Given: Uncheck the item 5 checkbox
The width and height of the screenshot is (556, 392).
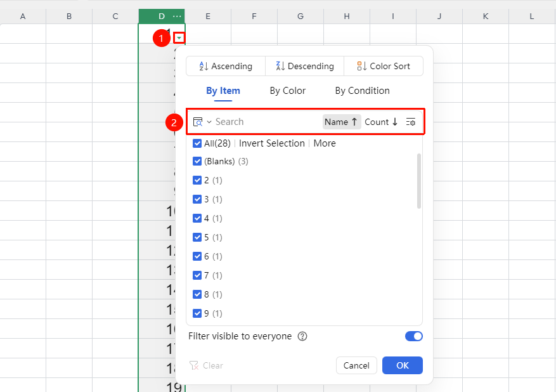Looking at the screenshot, I should (197, 237).
